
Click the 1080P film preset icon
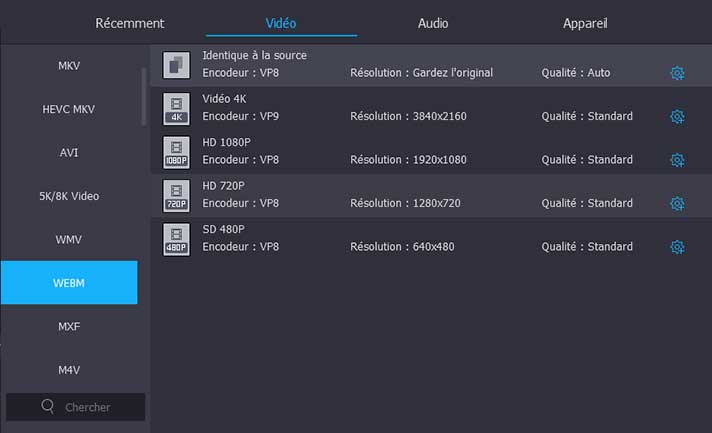click(x=176, y=152)
